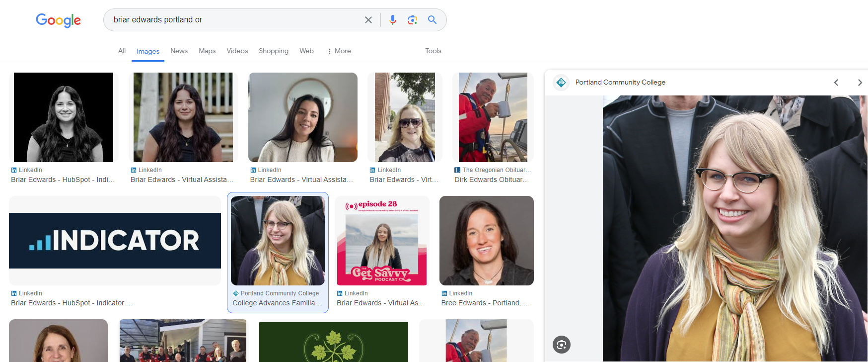Open the 'Bree Edwards - Portland' link

[486, 303]
